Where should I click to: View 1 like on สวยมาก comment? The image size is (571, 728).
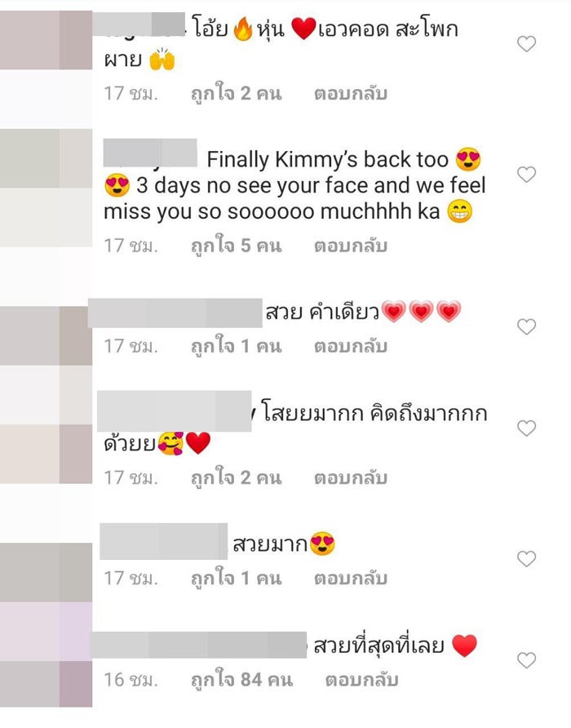point(237,579)
